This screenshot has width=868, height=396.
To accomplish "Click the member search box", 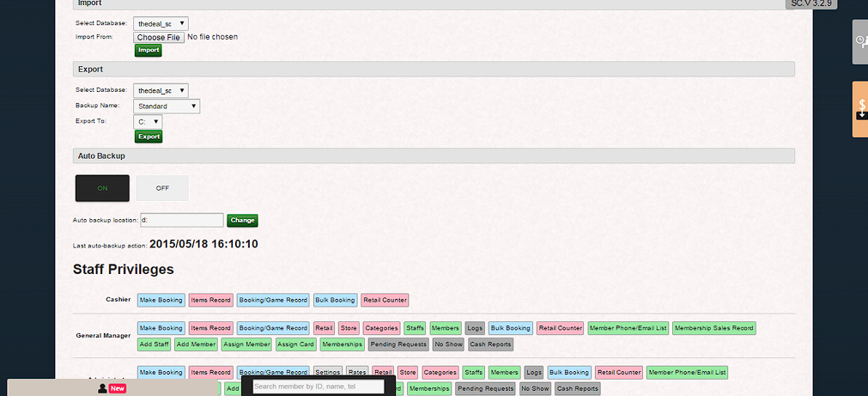I will pos(317,387).
